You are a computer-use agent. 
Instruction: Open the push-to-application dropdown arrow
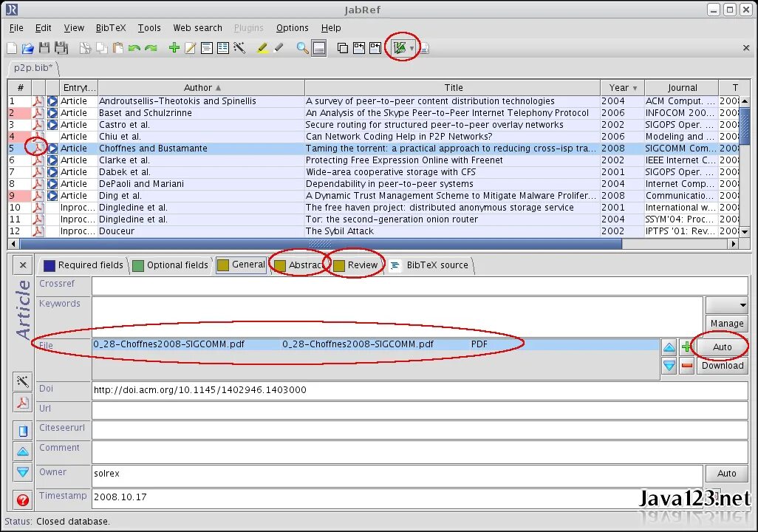412,48
